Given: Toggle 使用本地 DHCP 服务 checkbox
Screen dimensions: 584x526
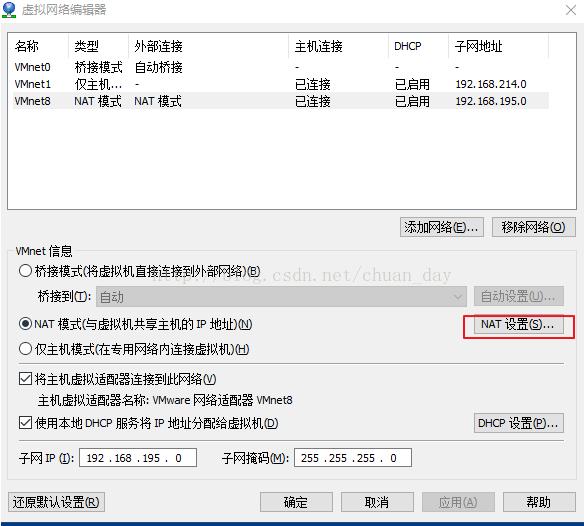Looking at the screenshot, I should pos(25,423).
